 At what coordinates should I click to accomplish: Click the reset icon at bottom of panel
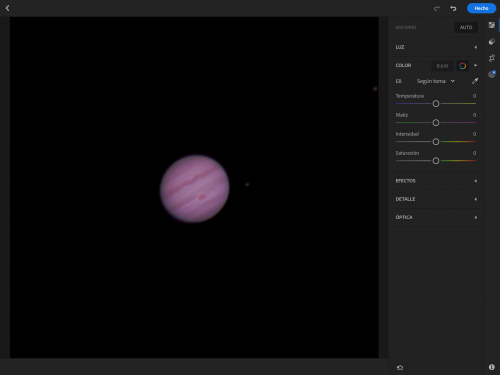[x=400, y=367]
